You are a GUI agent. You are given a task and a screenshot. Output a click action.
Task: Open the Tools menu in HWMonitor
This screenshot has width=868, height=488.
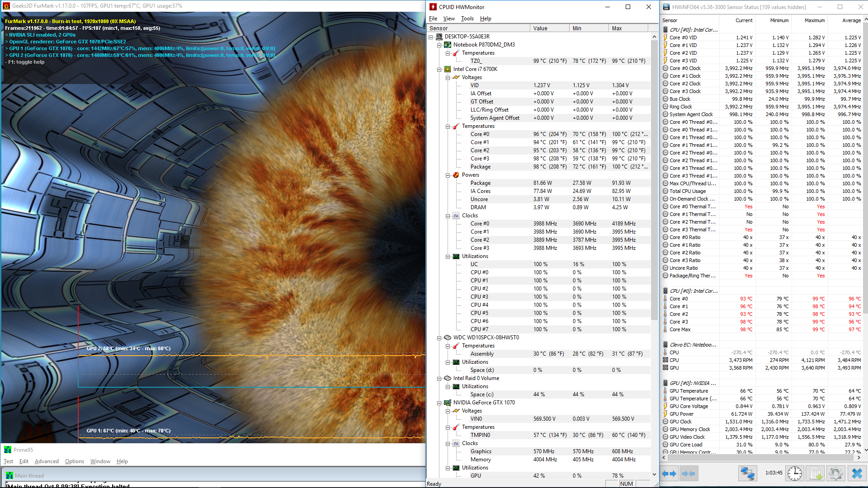[467, 19]
